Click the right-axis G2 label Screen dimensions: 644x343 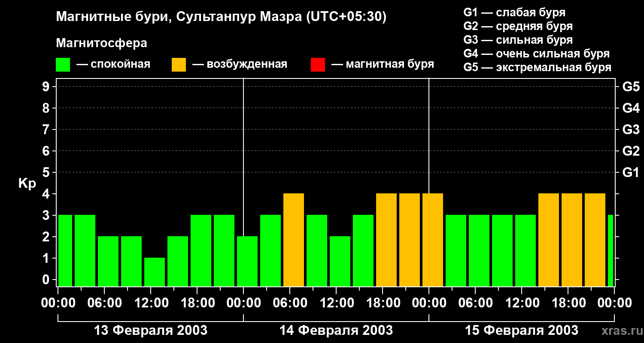coord(631,151)
